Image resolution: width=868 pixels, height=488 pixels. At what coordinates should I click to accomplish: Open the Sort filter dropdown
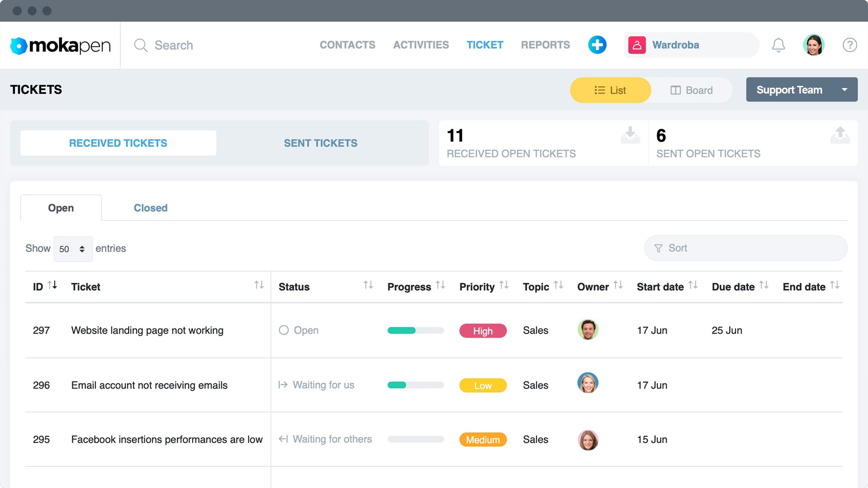[745, 248]
